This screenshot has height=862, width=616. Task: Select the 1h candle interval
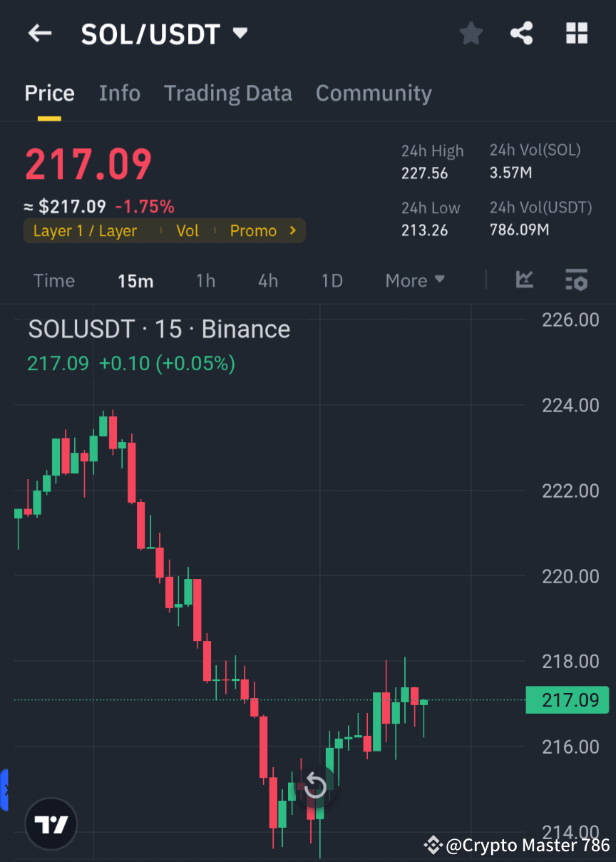205,280
